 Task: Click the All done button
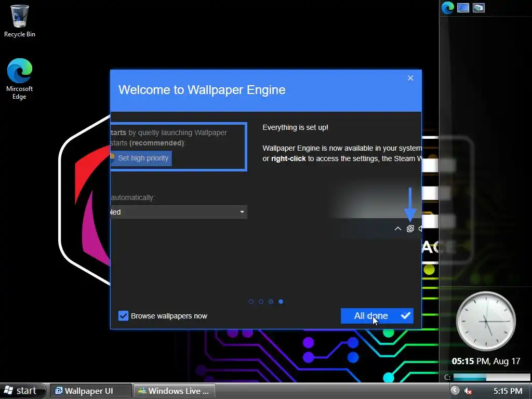377,316
